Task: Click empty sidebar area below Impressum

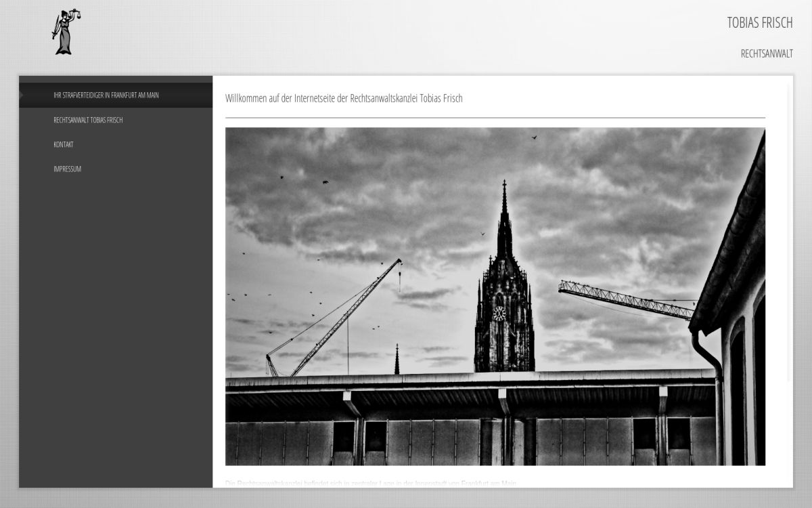Action: pos(115,325)
